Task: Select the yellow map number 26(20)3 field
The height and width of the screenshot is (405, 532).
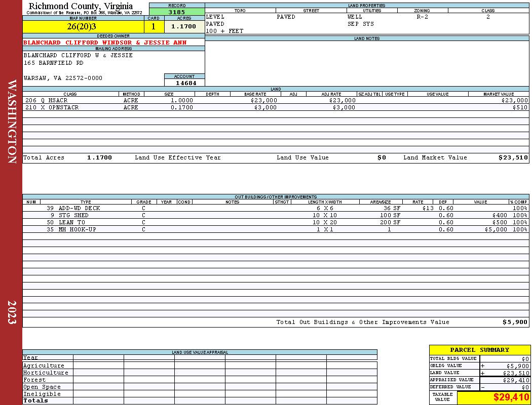Action: point(83,26)
